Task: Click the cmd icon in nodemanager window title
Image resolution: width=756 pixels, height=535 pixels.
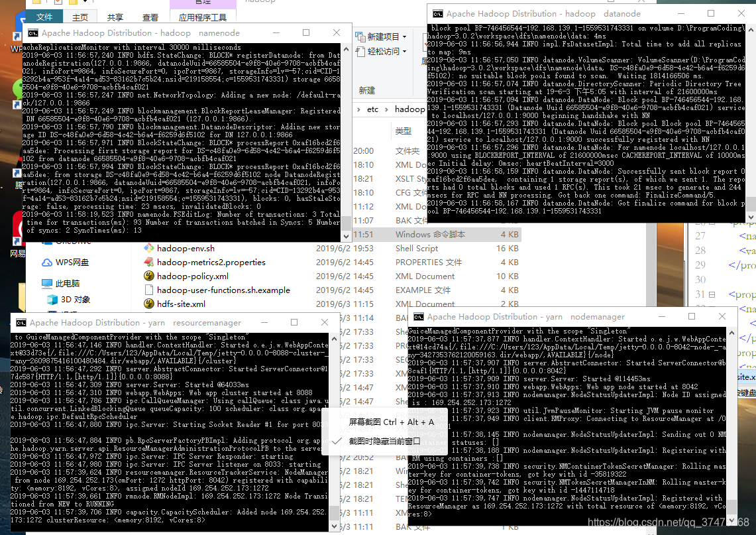Action: point(419,316)
